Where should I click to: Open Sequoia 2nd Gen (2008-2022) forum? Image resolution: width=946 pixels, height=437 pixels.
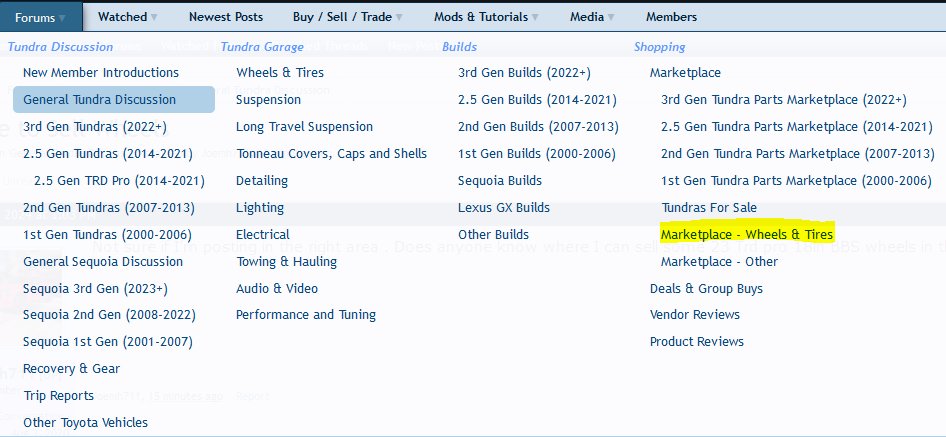click(109, 314)
